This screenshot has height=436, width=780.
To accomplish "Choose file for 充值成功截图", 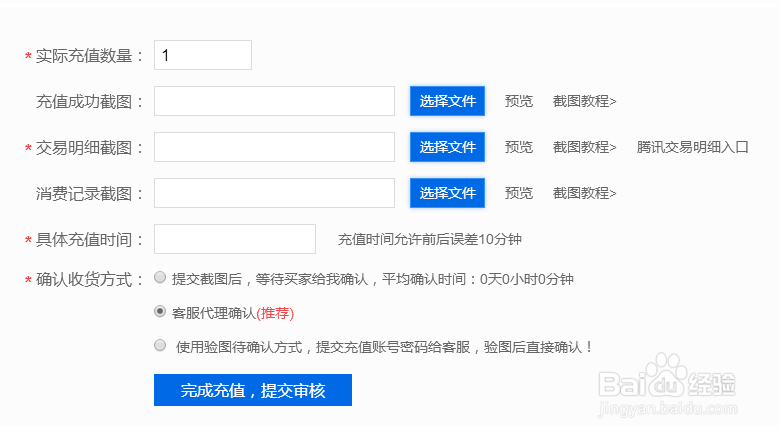I will [447, 101].
